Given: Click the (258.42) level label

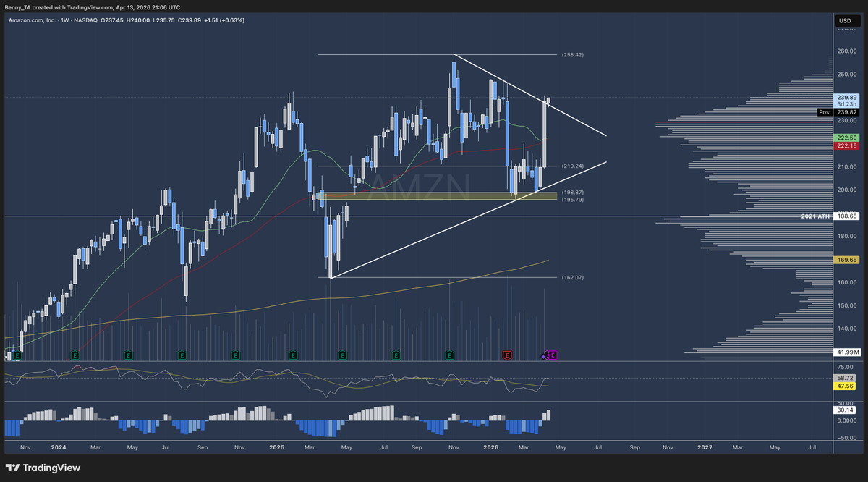Looking at the screenshot, I should point(572,55).
